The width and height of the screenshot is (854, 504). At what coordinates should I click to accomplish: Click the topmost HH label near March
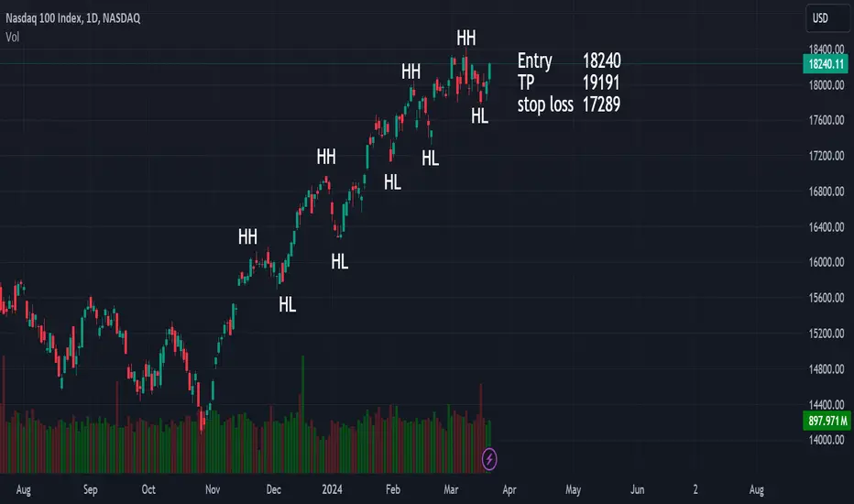coord(466,38)
